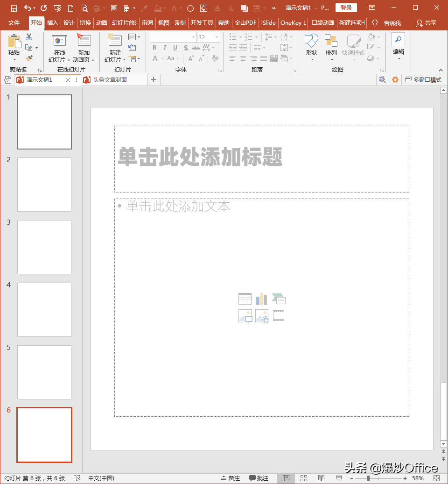Image resolution: width=448 pixels, height=484 pixels.
Task: Toggle underline formatting
Action: point(175,48)
